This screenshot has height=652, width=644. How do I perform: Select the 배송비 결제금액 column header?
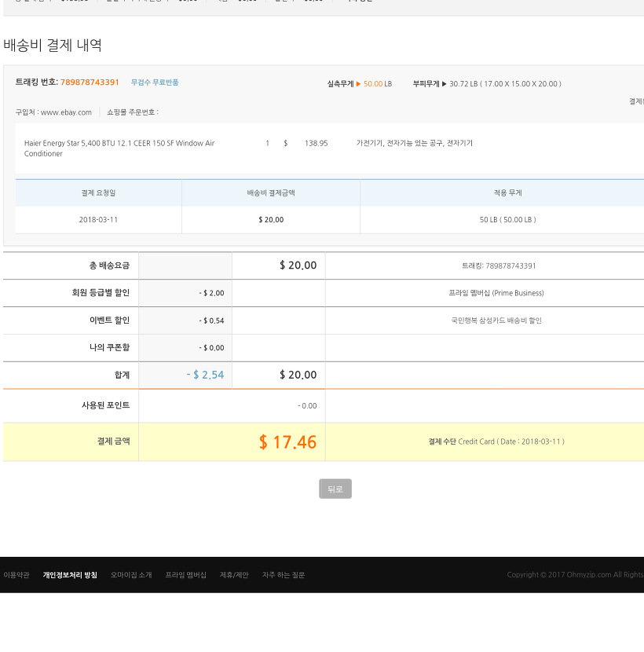tap(271, 192)
